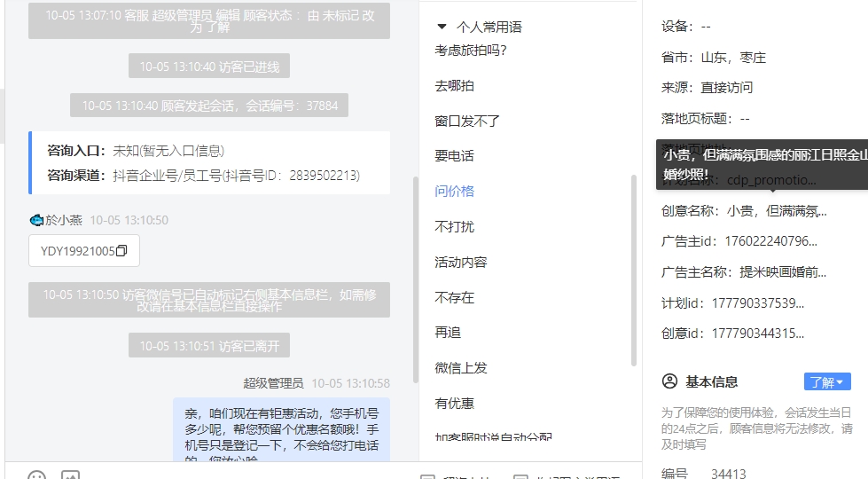Click the 咨询入口 未知 line
868x479 pixels.
point(136,151)
